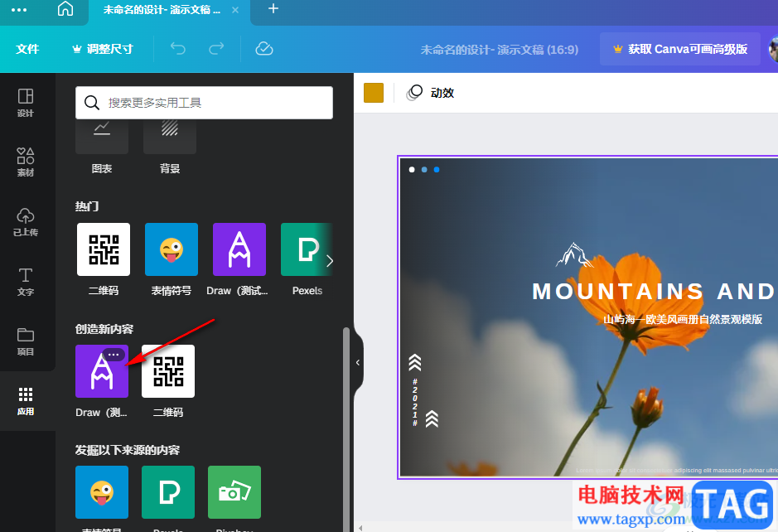Open the 文字 text panel
The width and height of the screenshot is (778, 532).
click(x=26, y=282)
